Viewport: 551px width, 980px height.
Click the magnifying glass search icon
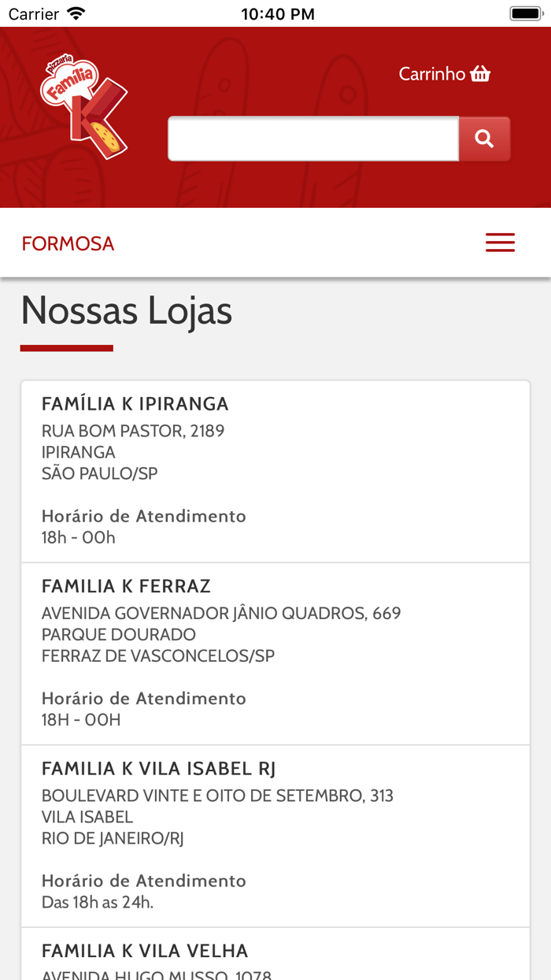[483, 137]
